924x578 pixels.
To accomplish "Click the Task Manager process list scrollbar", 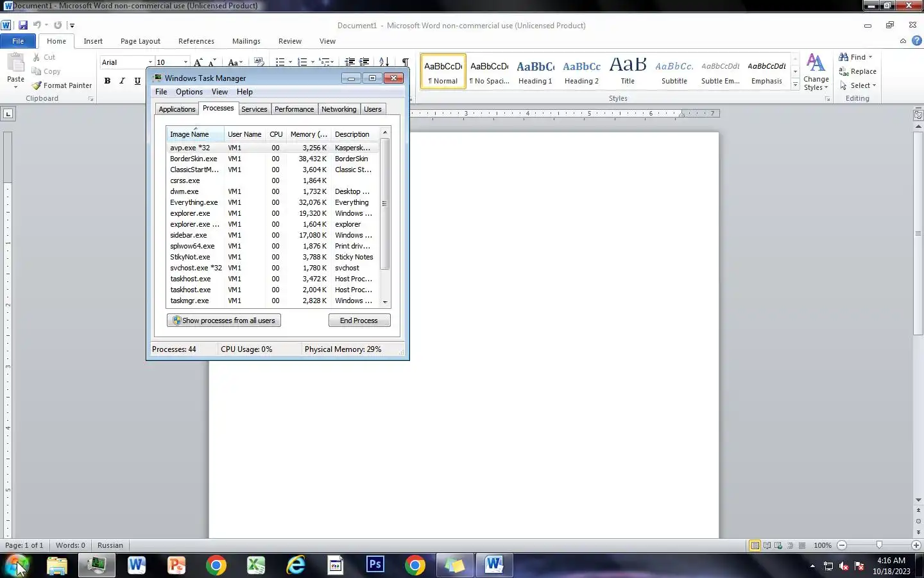I will tap(385, 204).
